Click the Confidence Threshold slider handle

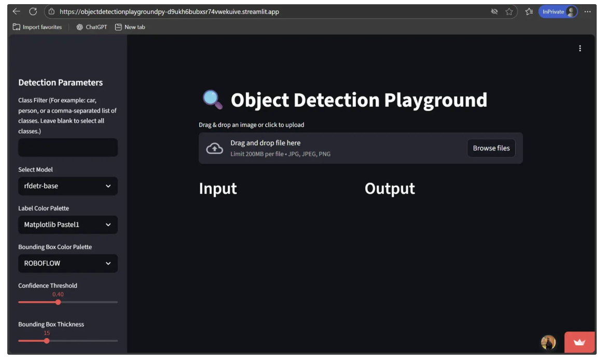58,302
